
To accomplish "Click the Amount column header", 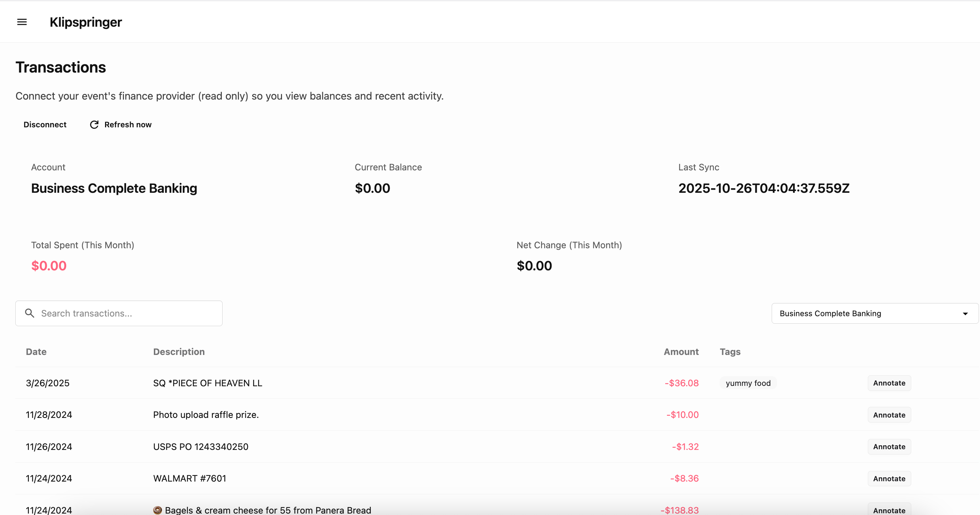I will click(x=681, y=351).
